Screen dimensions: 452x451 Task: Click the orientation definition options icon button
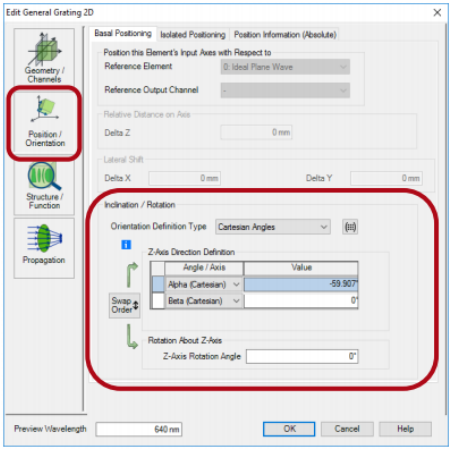point(350,227)
